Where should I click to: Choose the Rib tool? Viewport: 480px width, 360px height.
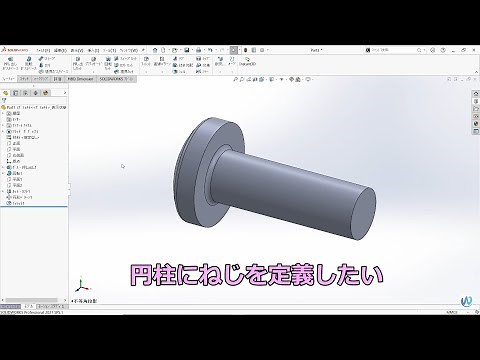[x=178, y=59]
